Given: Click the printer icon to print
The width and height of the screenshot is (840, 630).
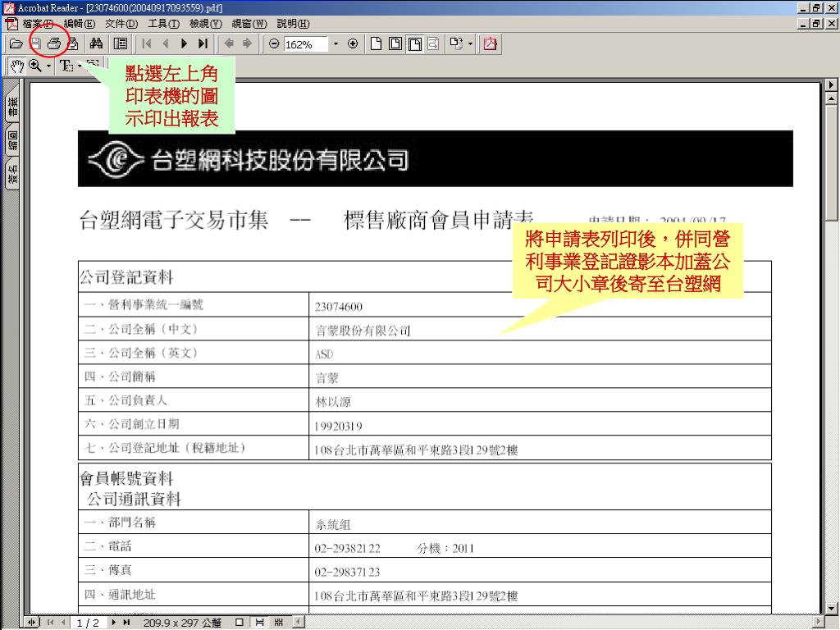Looking at the screenshot, I should point(54,44).
